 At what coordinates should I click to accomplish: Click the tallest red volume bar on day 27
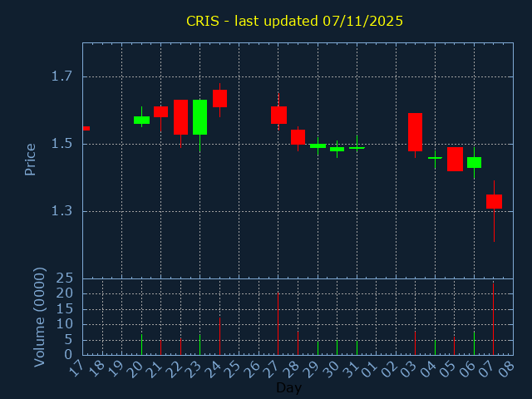(278, 324)
